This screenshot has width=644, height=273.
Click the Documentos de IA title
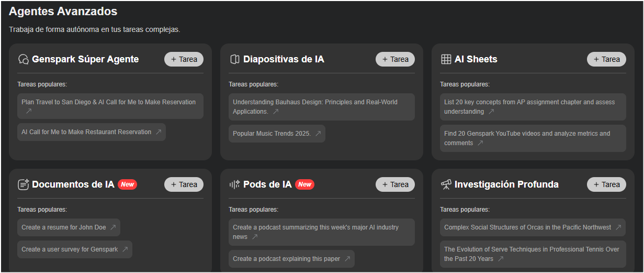tap(73, 184)
